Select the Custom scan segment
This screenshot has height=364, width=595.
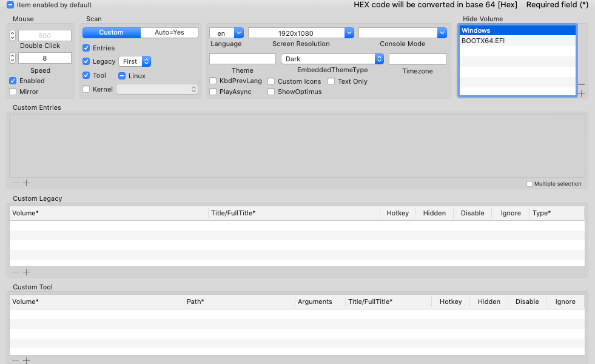coord(111,32)
